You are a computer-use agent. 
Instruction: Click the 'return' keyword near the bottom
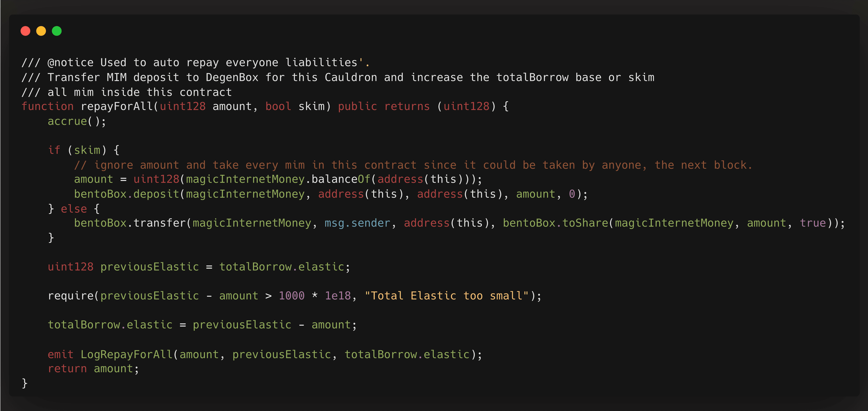67,369
